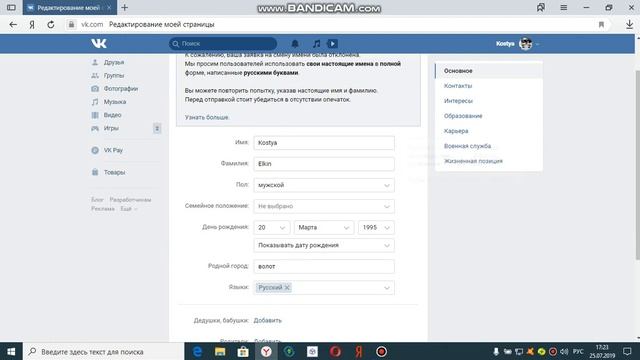Click the Игры notification counter badge

point(157,128)
